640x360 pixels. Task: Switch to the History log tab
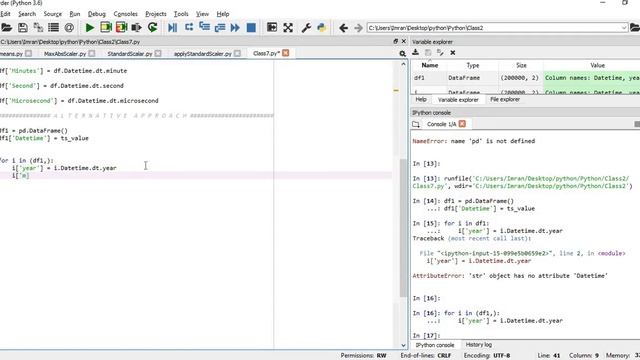pos(479,345)
